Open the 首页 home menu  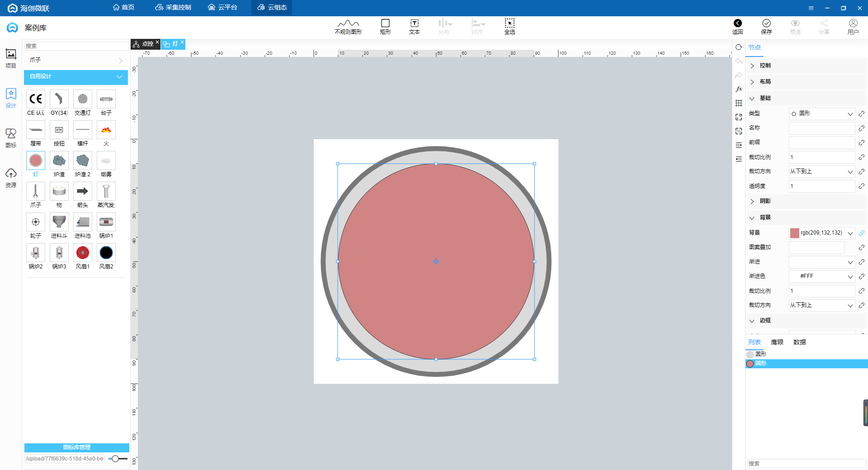[123, 8]
